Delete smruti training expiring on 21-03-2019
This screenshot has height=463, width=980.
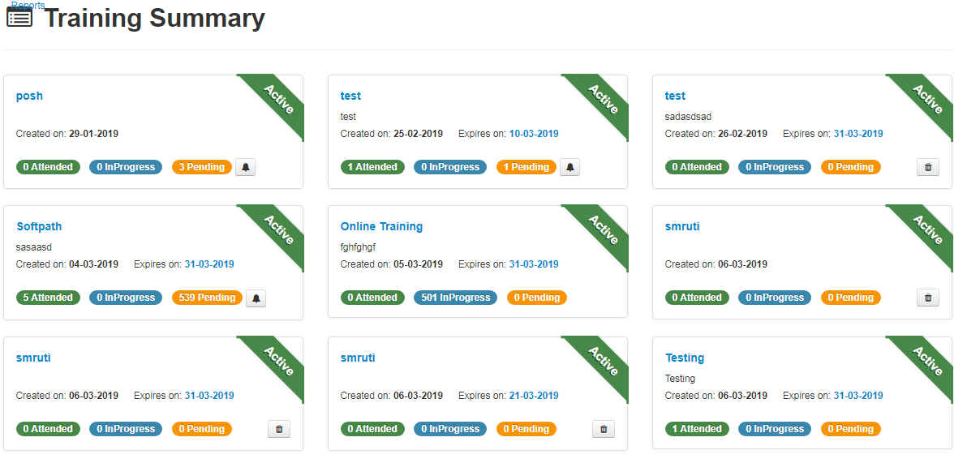pyautogui.click(x=604, y=429)
